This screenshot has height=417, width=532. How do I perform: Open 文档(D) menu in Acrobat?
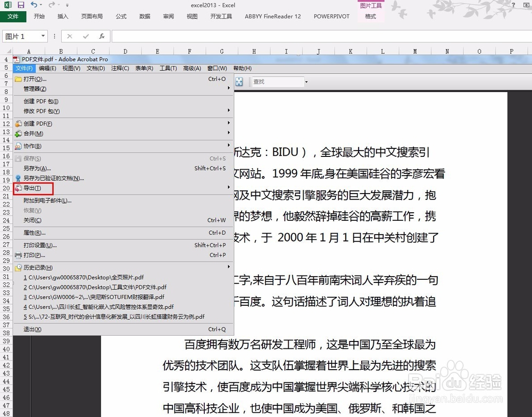point(96,68)
